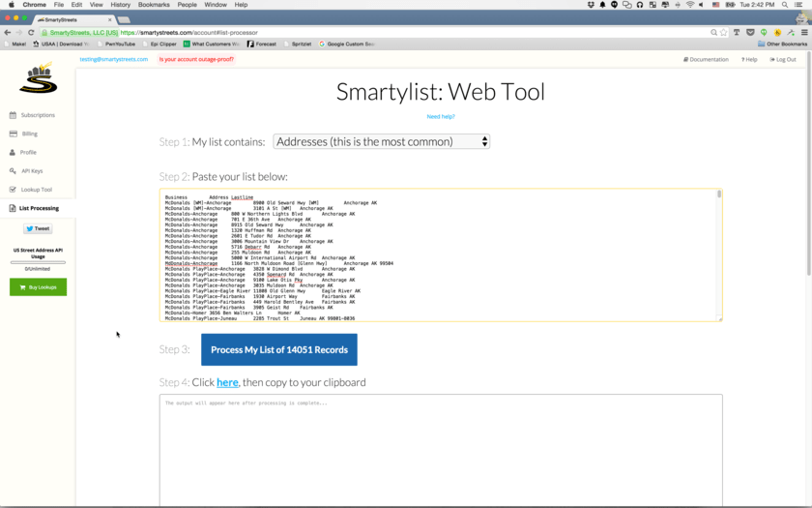Open Google Custom Search bookmark
The height and width of the screenshot is (508, 812).
pyautogui.click(x=346, y=45)
